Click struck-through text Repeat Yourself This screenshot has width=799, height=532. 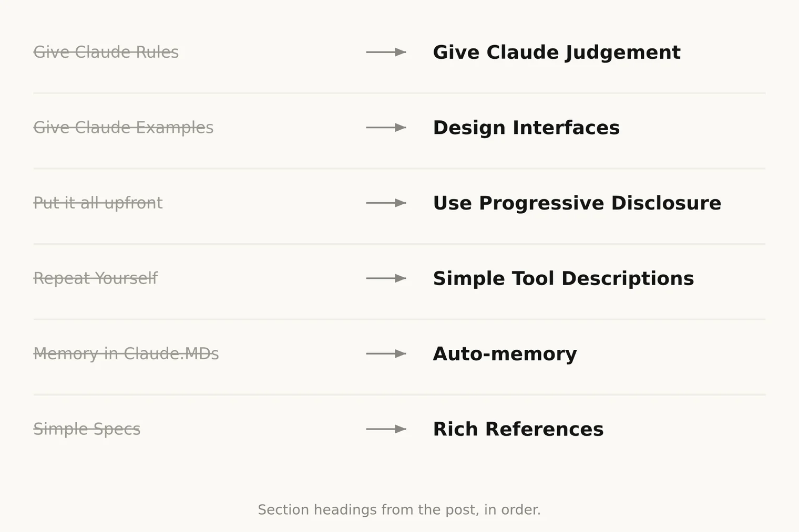95,278
